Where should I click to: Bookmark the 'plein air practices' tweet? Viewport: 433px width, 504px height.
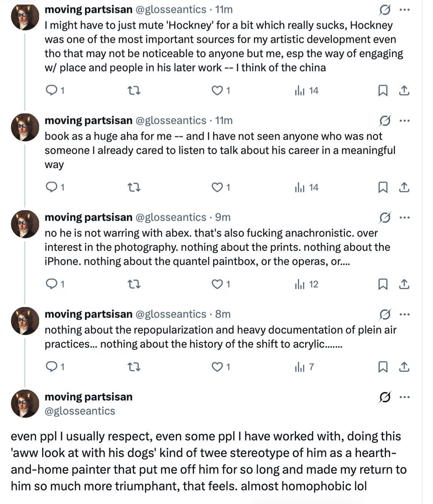383,367
